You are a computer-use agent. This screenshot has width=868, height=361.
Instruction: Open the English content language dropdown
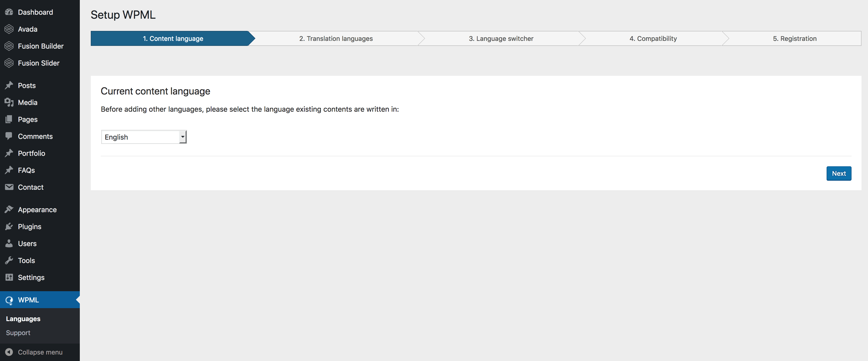coord(144,137)
